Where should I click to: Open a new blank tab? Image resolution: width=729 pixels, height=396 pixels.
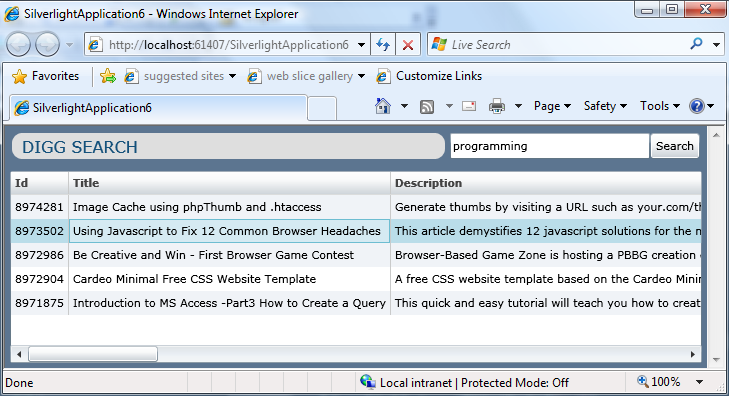322,109
